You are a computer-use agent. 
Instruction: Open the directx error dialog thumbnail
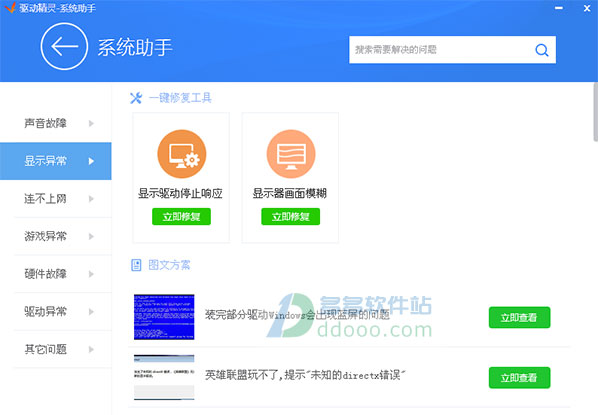(x=164, y=377)
